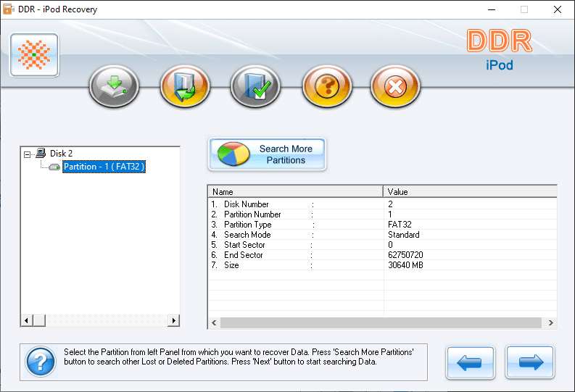Click the Value column header

click(x=470, y=191)
